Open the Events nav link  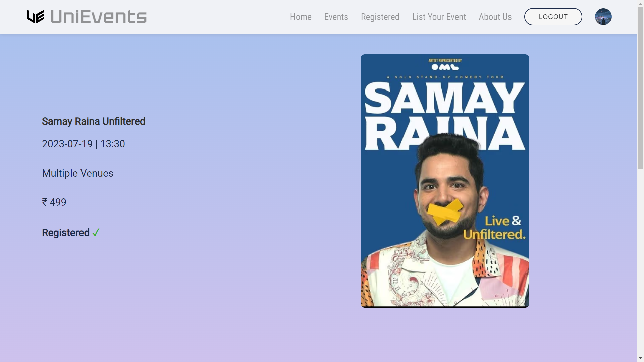336,17
